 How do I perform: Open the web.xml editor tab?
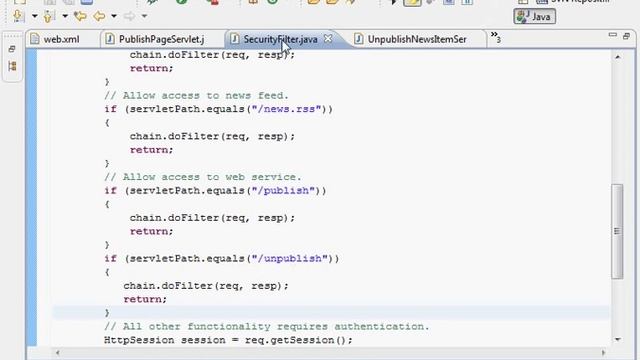click(x=61, y=39)
